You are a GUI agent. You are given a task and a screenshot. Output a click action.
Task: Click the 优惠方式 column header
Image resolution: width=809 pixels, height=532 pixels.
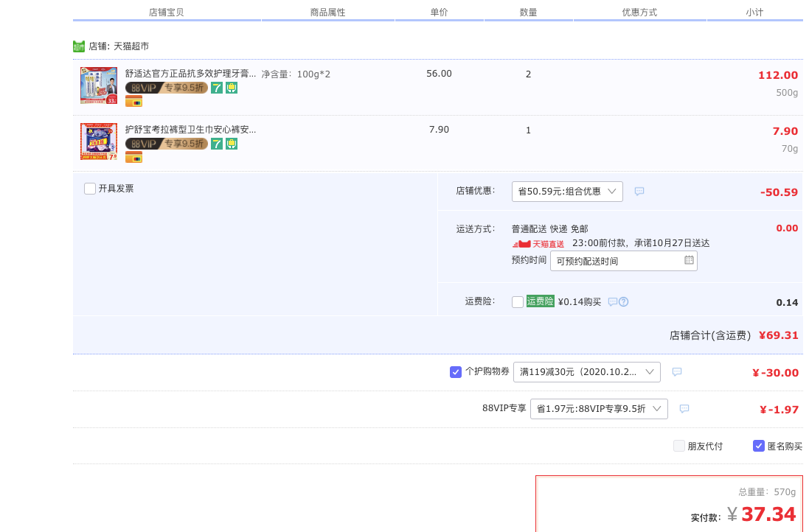640,13
